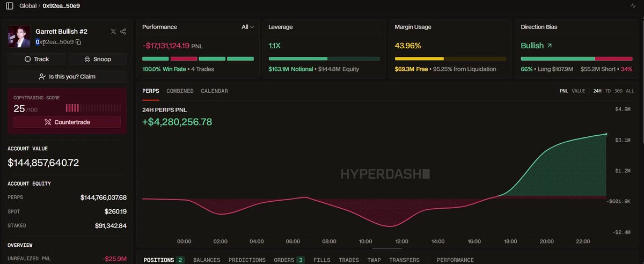The height and width of the screenshot is (264, 644).
Task: Set chart range to 24H
Action: (x=597, y=91)
